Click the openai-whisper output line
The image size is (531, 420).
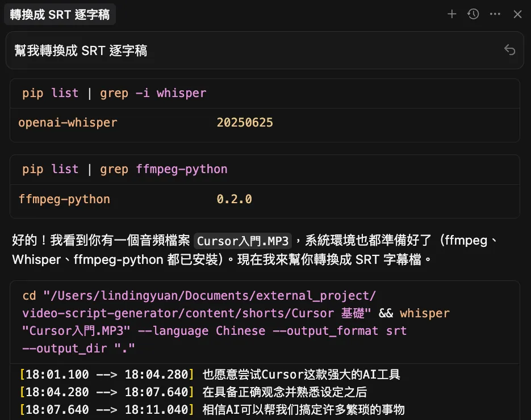click(x=145, y=123)
